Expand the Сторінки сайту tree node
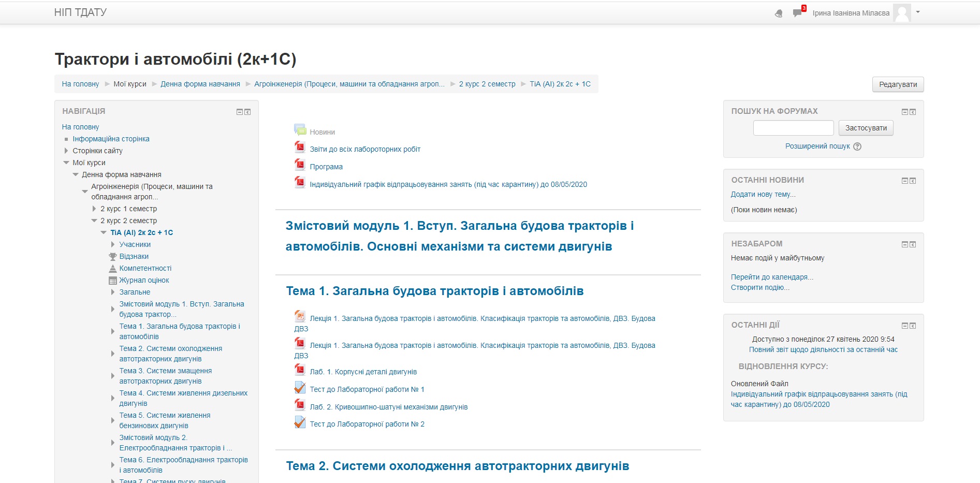Viewport: 980px width, 483px height. (x=66, y=151)
